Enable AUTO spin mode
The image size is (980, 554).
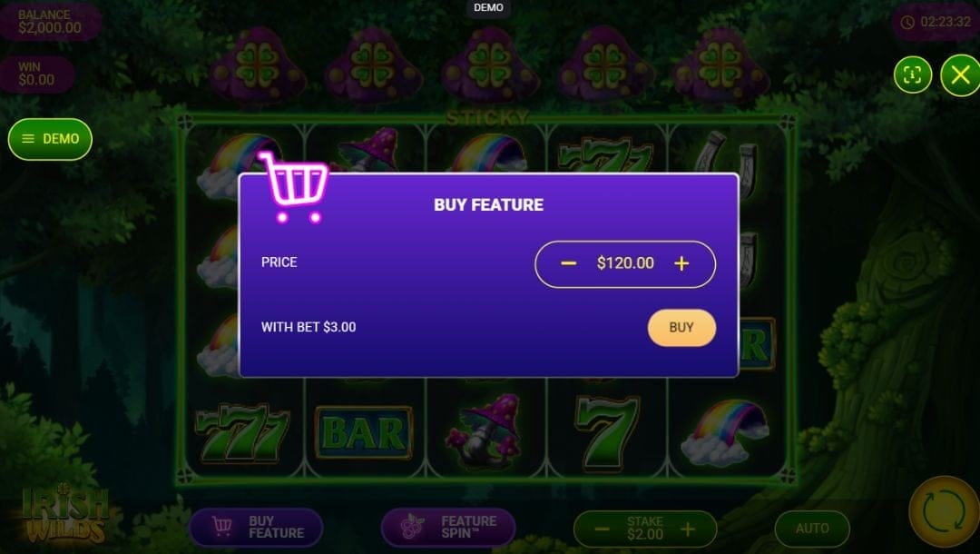click(812, 529)
